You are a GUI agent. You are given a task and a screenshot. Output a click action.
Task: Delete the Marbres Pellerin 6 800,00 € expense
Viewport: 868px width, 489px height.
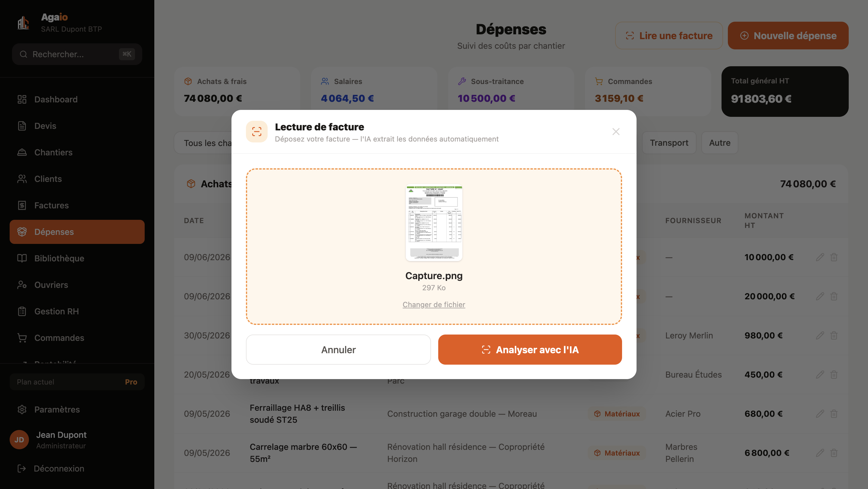pos(834,453)
